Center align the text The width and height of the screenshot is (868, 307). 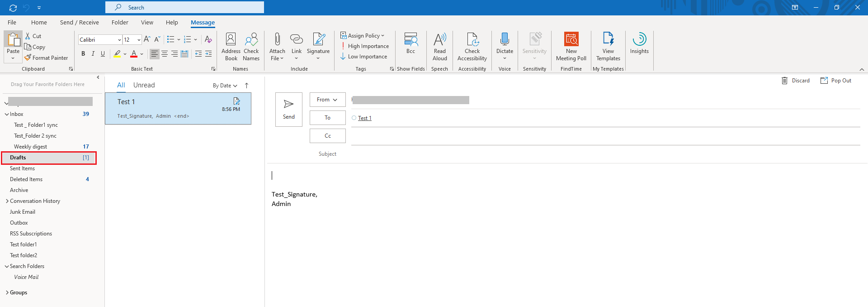(x=165, y=54)
